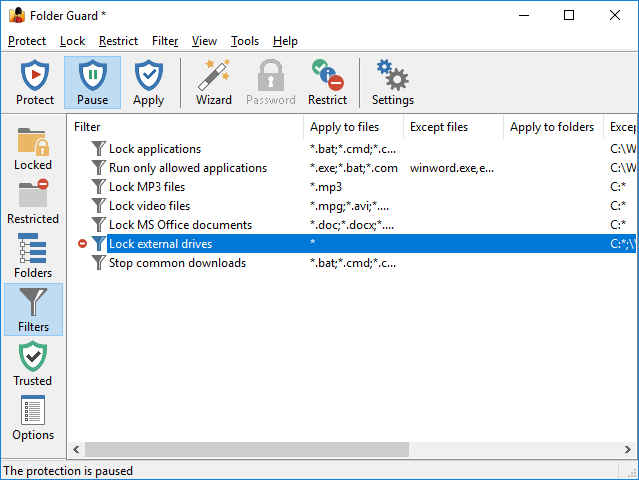The height and width of the screenshot is (480, 639).
Task: Maximize the Folder Guard window
Action: [x=569, y=15]
